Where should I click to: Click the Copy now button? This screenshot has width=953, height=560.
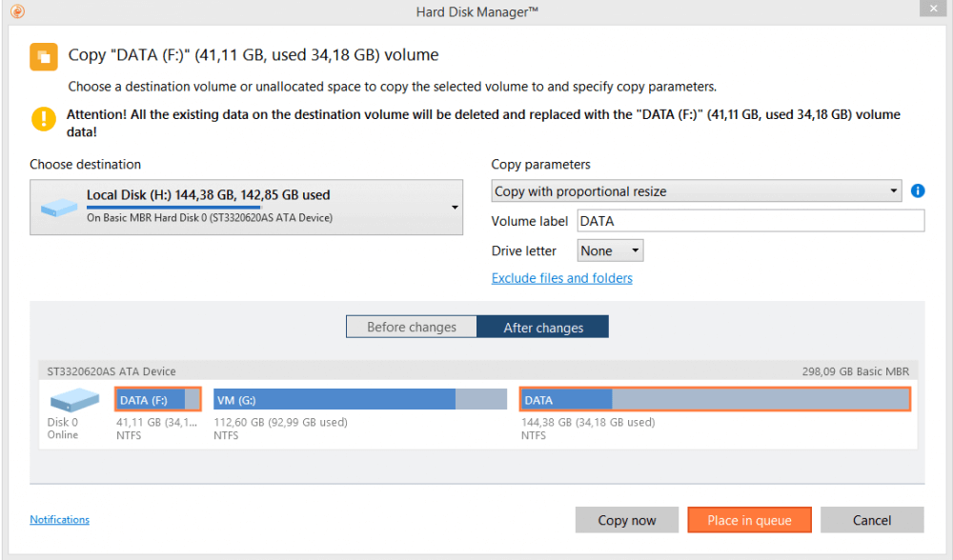[x=626, y=519]
